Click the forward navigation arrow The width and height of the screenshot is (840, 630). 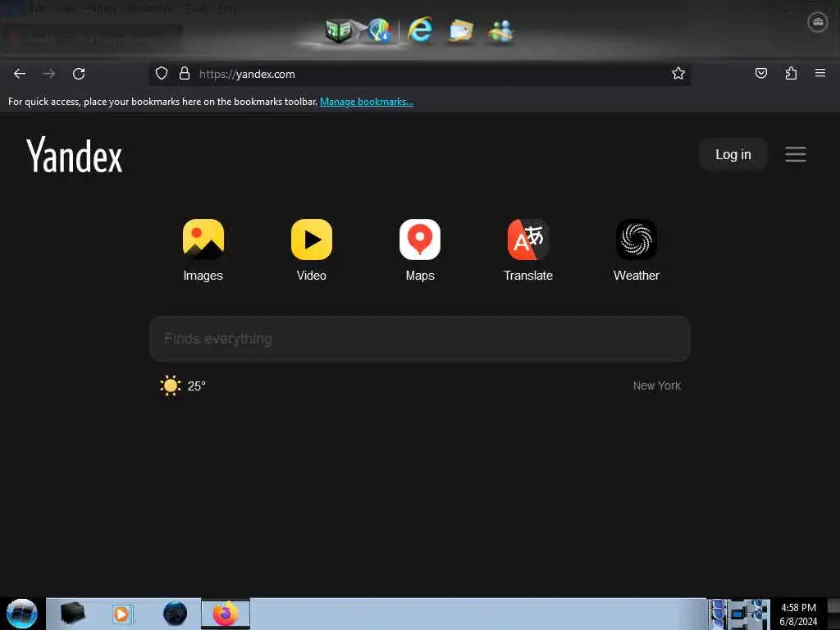coord(49,73)
